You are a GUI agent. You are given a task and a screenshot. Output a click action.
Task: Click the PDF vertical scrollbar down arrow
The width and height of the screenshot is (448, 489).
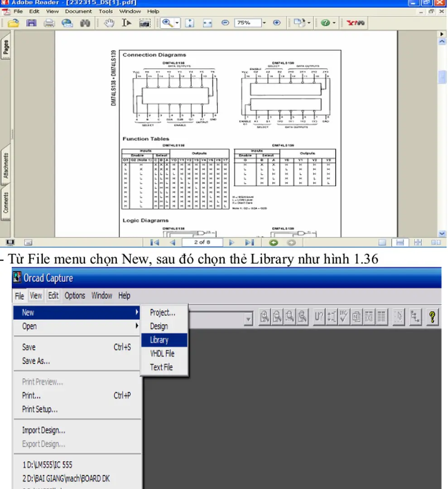pyautogui.click(x=443, y=234)
